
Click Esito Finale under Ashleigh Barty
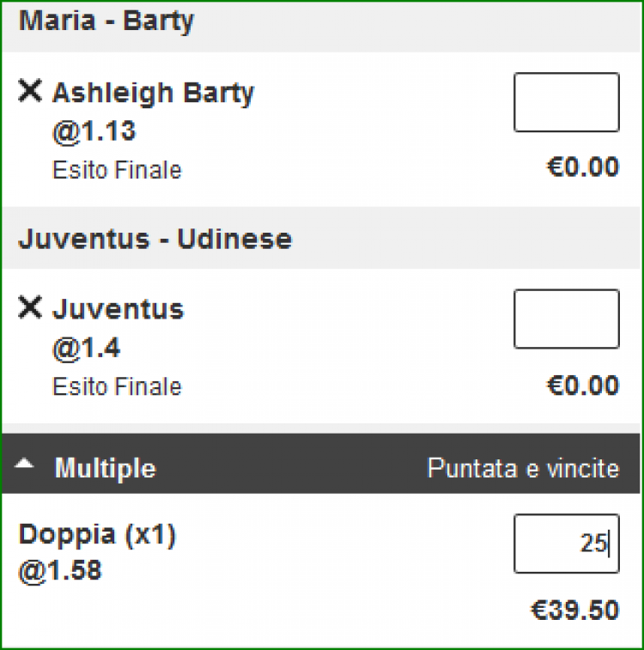pos(117,170)
